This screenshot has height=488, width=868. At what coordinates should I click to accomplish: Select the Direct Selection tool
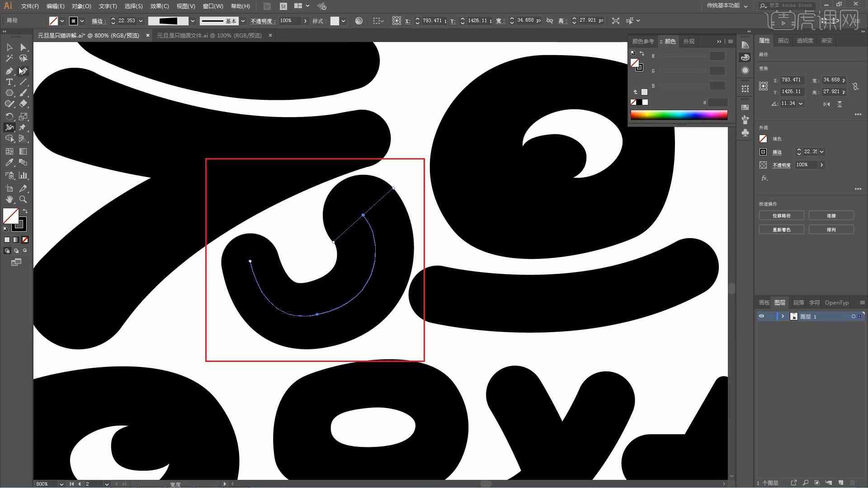click(x=23, y=47)
